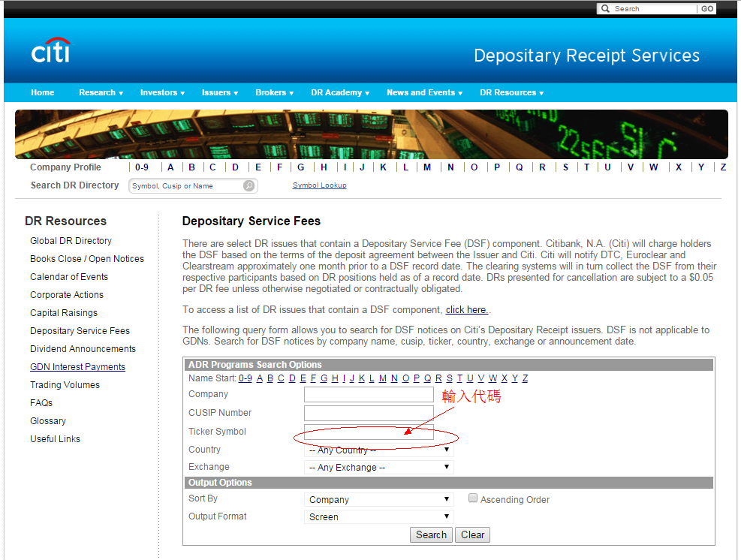
Task: Click 0-9 in Name Start row
Action: (245, 378)
